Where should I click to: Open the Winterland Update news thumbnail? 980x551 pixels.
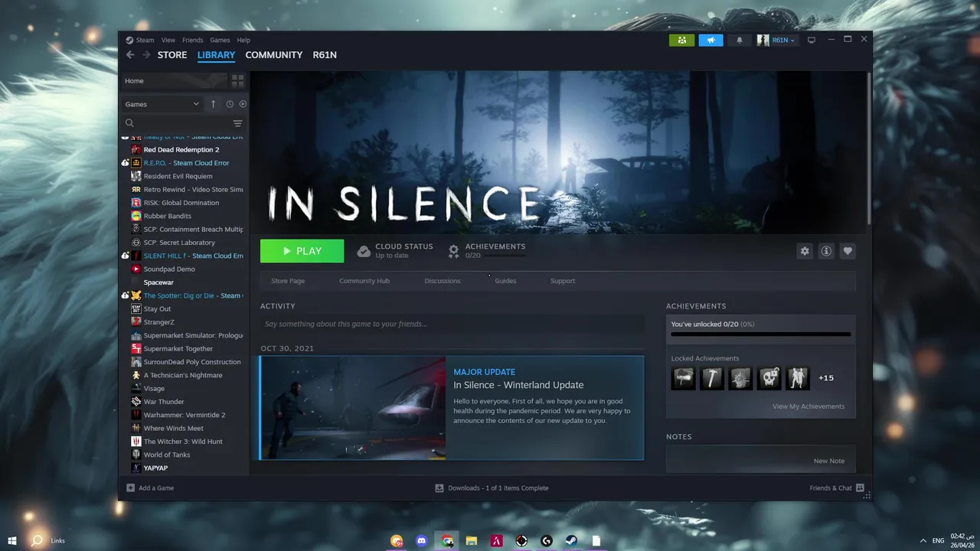point(353,408)
